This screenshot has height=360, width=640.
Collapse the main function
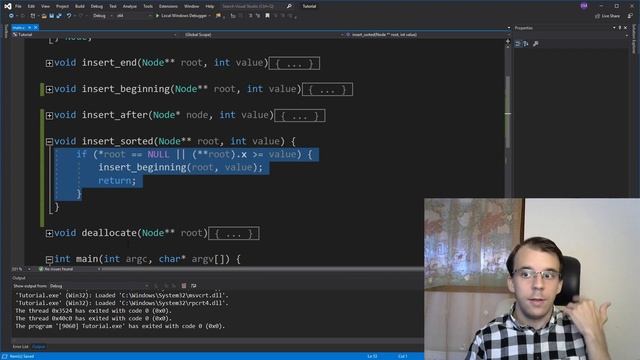[x=49, y=259]
